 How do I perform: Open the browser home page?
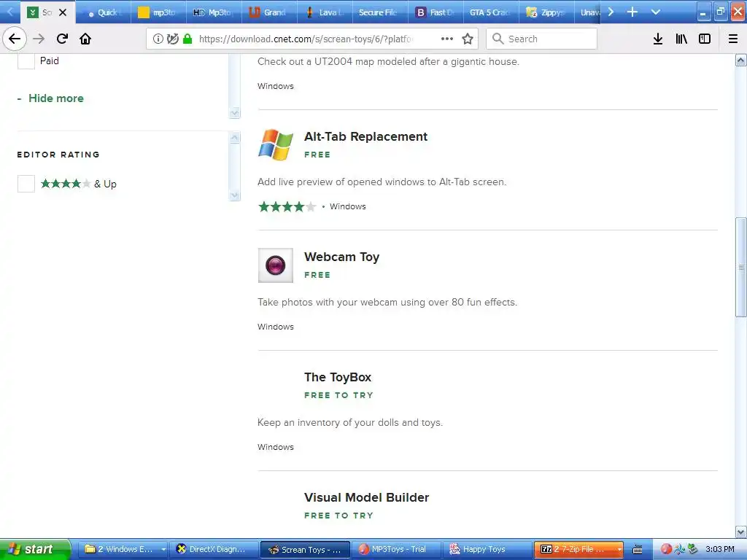(85, 39)
